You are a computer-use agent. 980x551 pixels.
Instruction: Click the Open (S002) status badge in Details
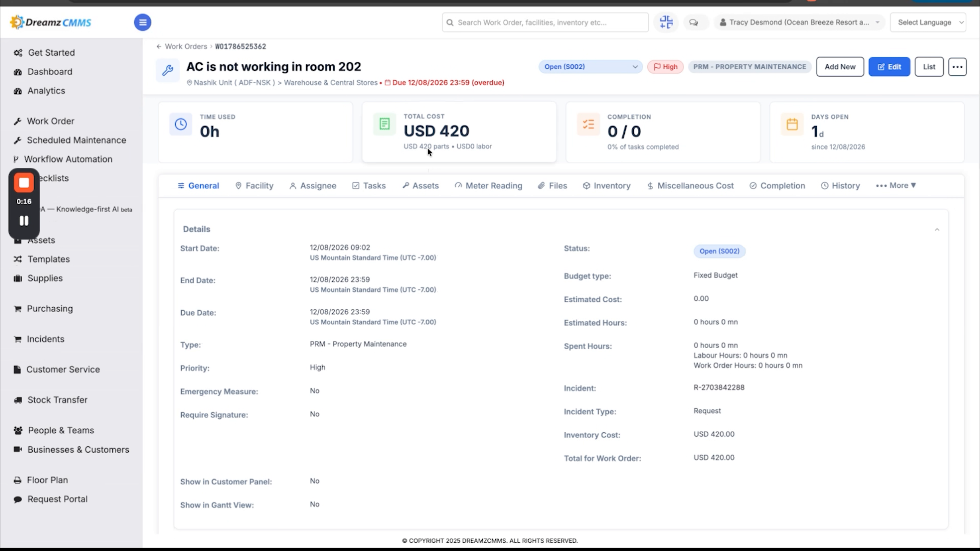coord(719,251)
